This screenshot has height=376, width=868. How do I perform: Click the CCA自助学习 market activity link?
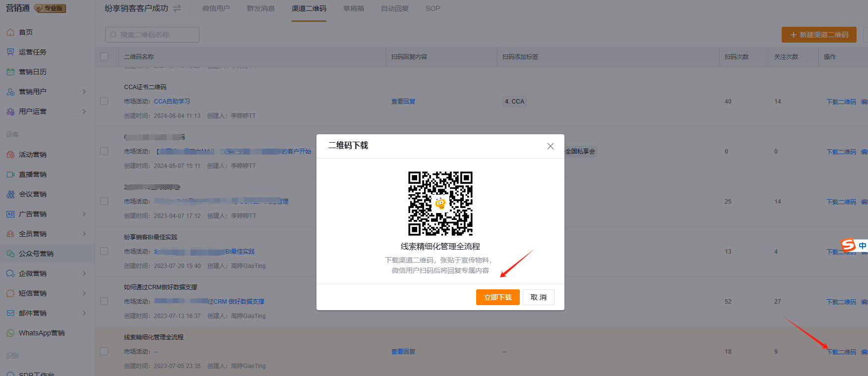pyautogui.click(x=172, y=102)
